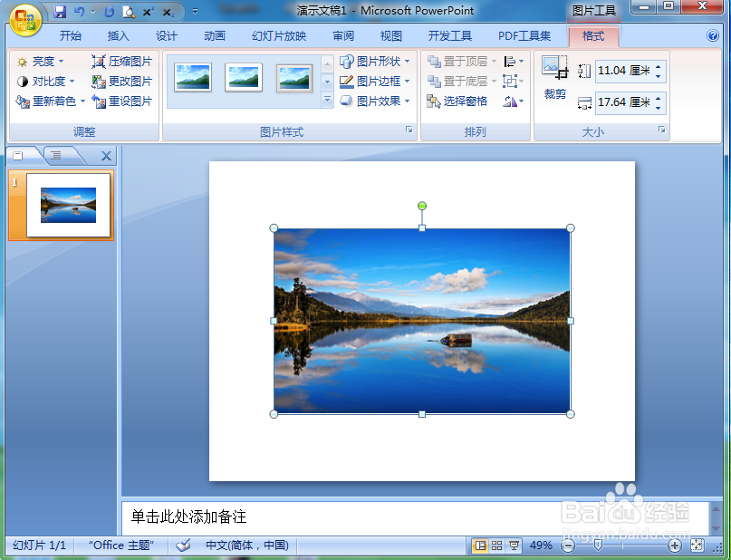Apply the second picture style thumbnail
The height and width of the screenshot is (560, 731).
coord(244,77)
